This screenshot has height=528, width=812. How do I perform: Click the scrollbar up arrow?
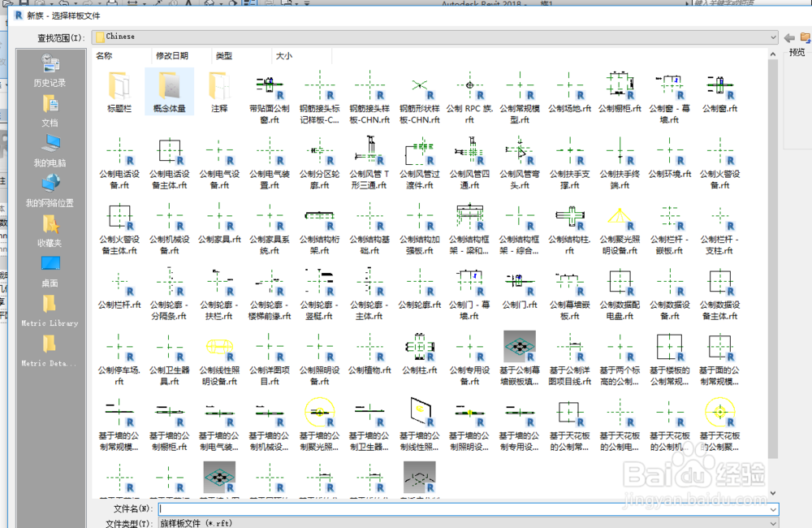tap(773, 54)
